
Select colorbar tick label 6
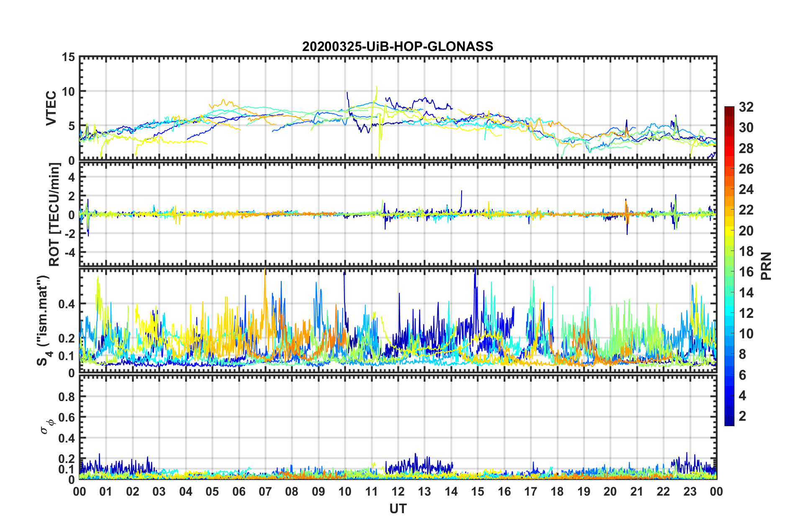coord(742,375)
